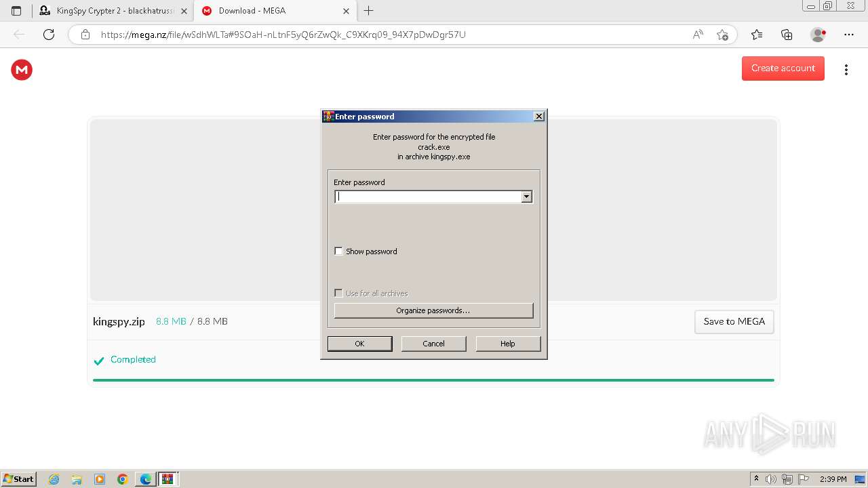The width and height of the screenshot is (868, 488).
Task: Click the Read aloud icon
Action: [x=698, y=35]
